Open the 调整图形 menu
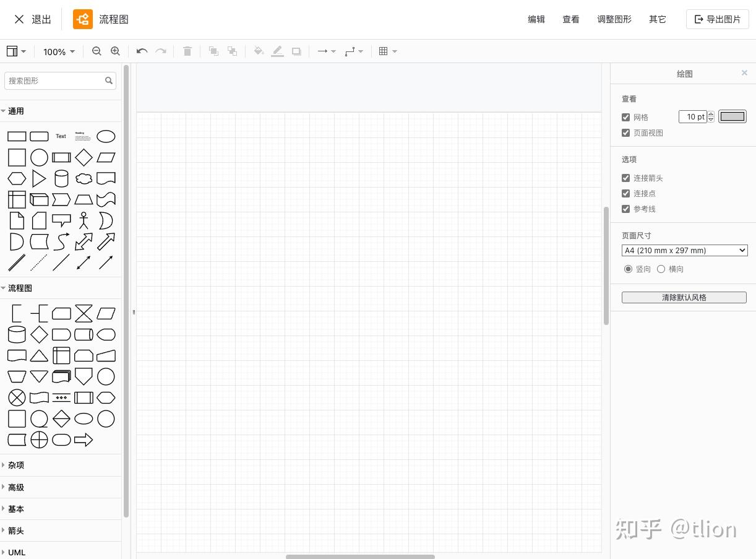Screen dimensions: 756x559 pos(614,19)
